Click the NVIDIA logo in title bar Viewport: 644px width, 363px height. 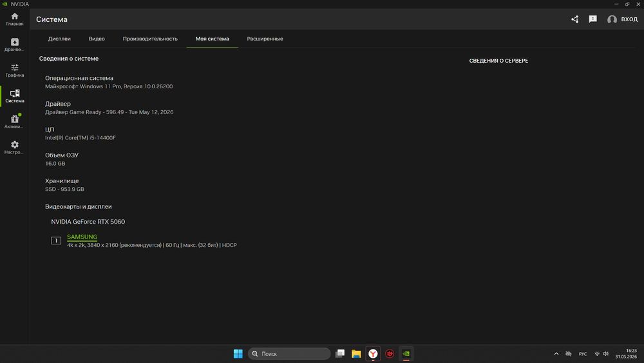coord(5,4)
